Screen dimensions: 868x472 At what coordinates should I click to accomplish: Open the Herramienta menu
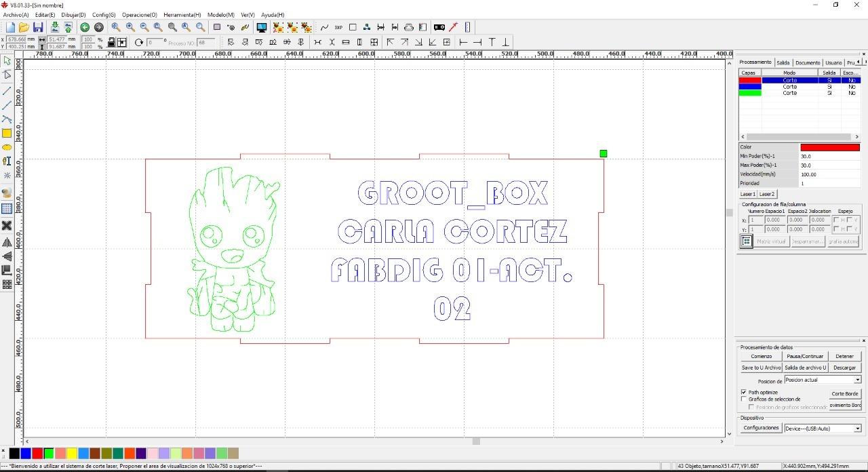click(x=182, y=14)
